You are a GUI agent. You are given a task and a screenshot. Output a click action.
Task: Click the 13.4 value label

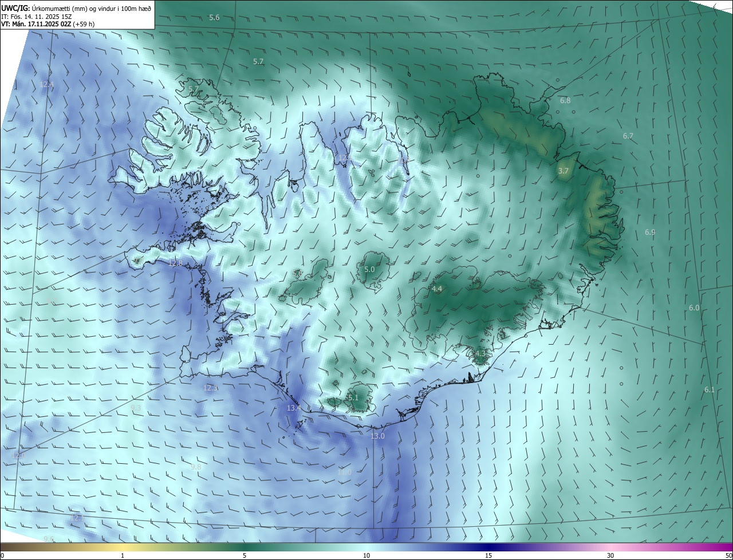[x=294, y=408]
